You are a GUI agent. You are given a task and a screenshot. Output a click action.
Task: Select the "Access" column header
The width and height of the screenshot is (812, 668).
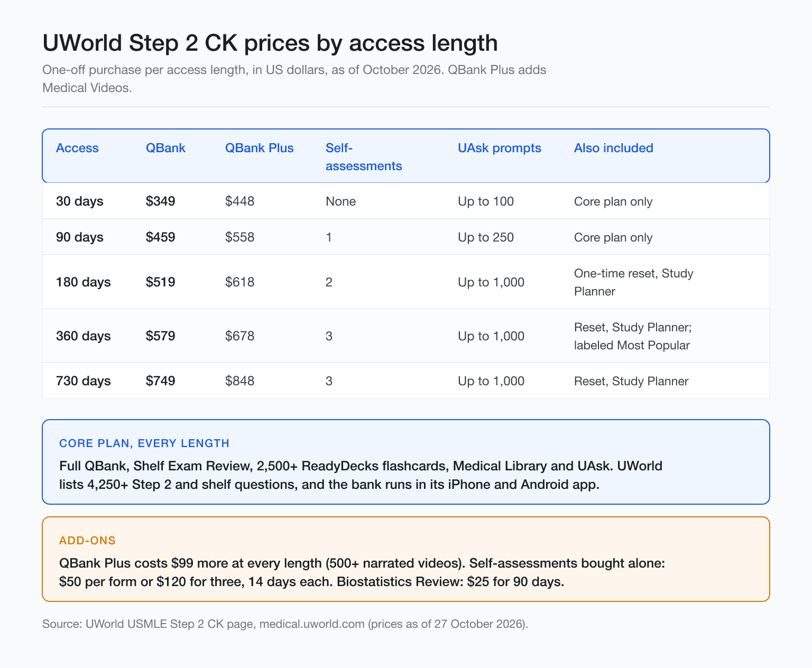77,148
